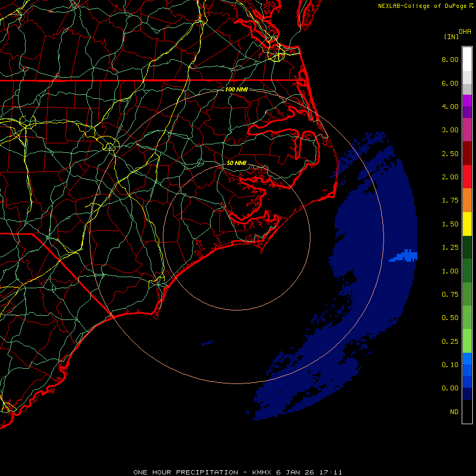Click the 0.25 legend value
This screenshot has height=476, width=476.
tap(450, 342)
